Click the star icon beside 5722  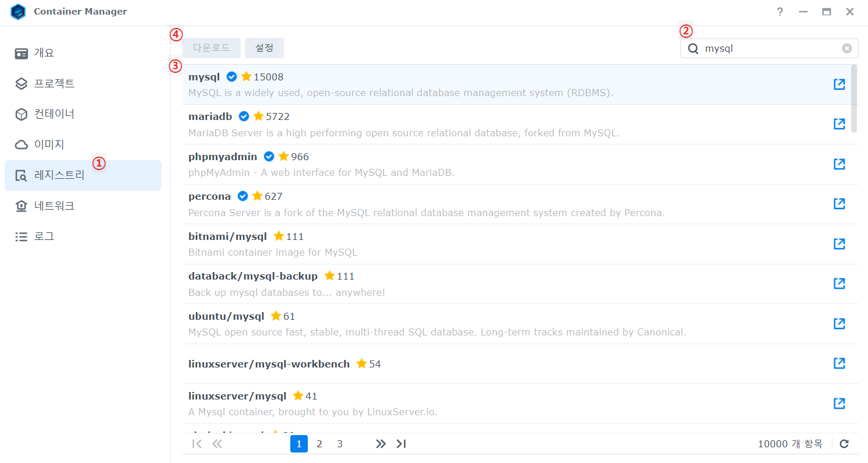(x=258, y=116)
